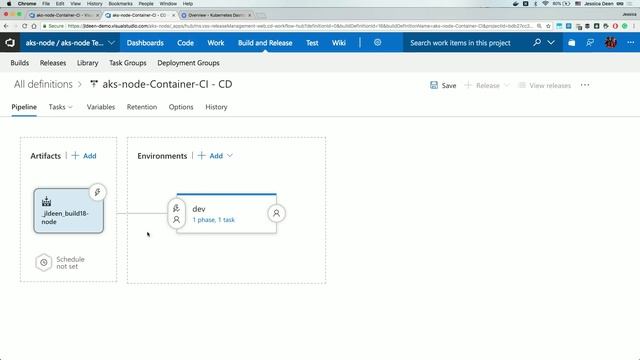Open the Dashboards hub
Image resolution: width=640 pixels, height=360 pixels.
tap(145, 43)
